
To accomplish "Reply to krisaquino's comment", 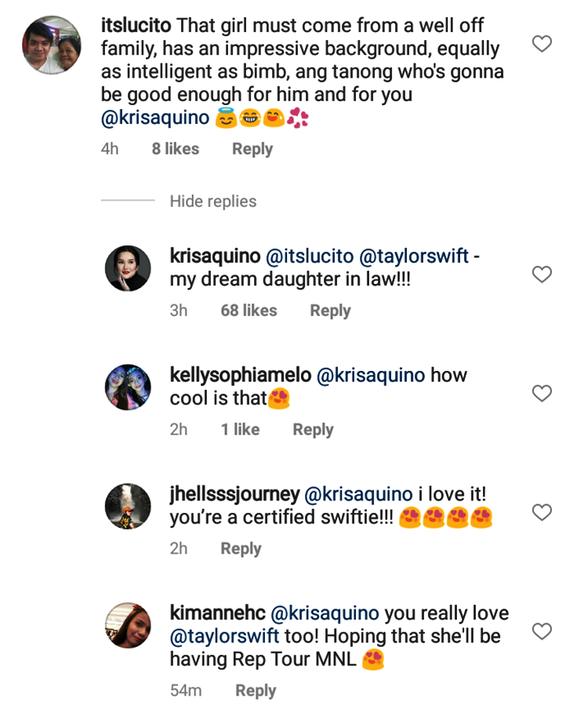I will pyautogui.click(x=330, y=311).
